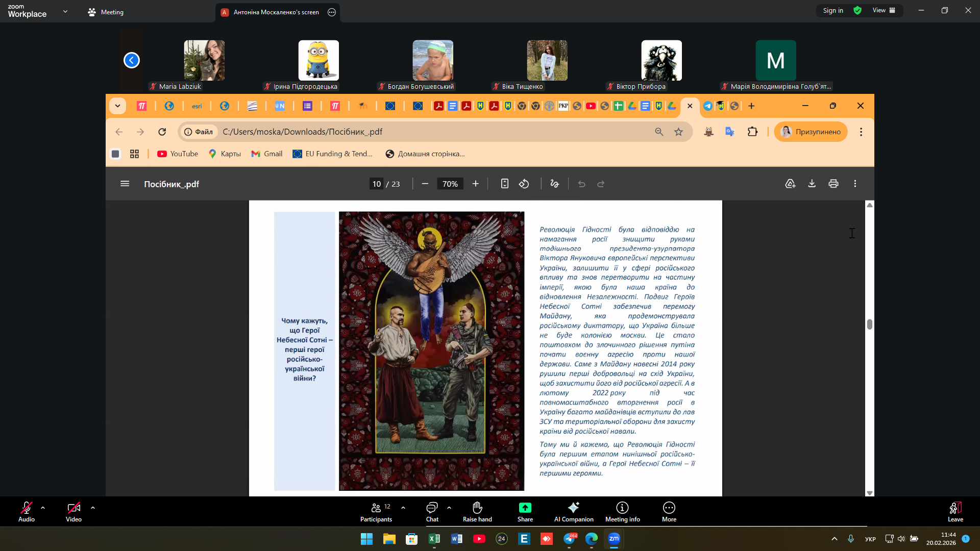This screenshot has height=551, width=980.
Task: Open Meeting info
Action: tap(622, 511)
